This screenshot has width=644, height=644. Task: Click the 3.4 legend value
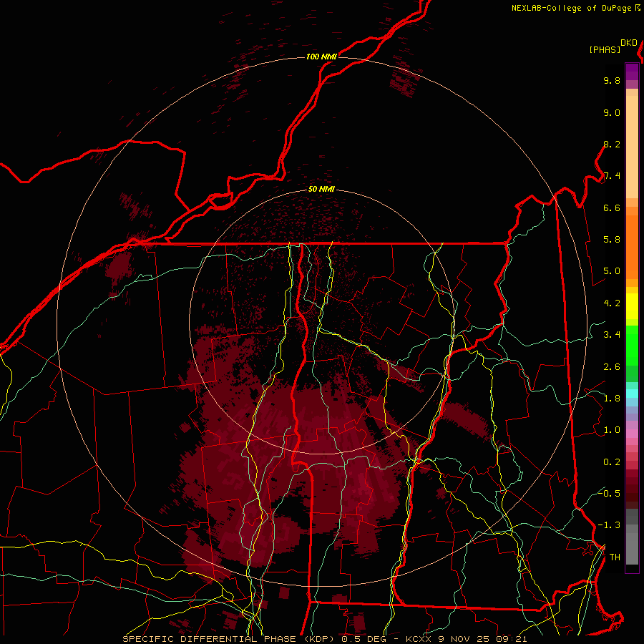click(x=612, y=335)
